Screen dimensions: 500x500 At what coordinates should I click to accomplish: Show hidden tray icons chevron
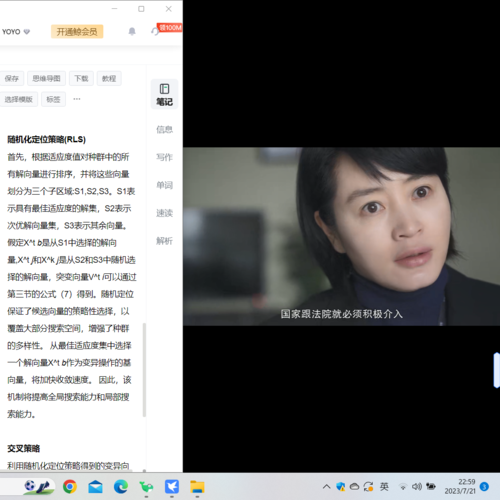click(326, 487)
